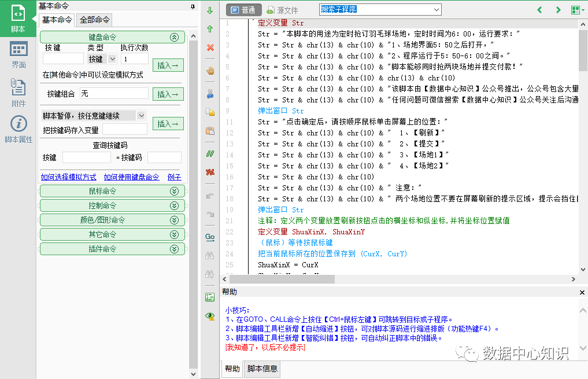The image size is (588, 379).
Task: Click the eye with warning icon
Action: click(210, 316)
